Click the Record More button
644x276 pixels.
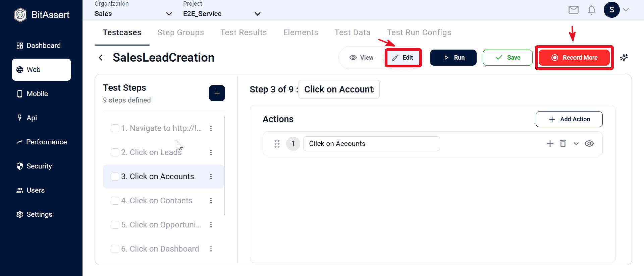574,58
